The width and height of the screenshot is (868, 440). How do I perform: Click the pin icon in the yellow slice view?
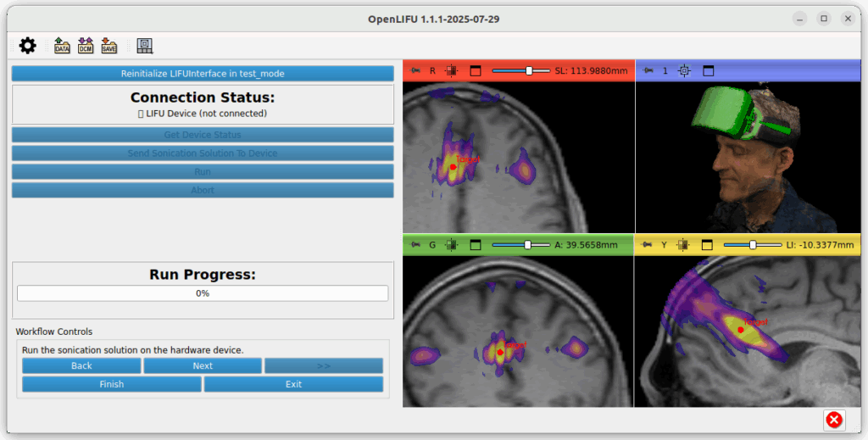tap(647, 245)
